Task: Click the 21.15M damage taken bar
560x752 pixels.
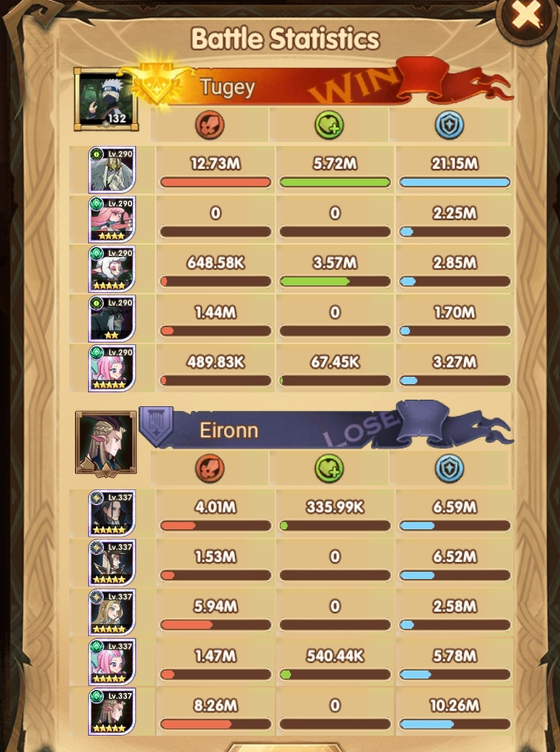Action: (455, 182)
